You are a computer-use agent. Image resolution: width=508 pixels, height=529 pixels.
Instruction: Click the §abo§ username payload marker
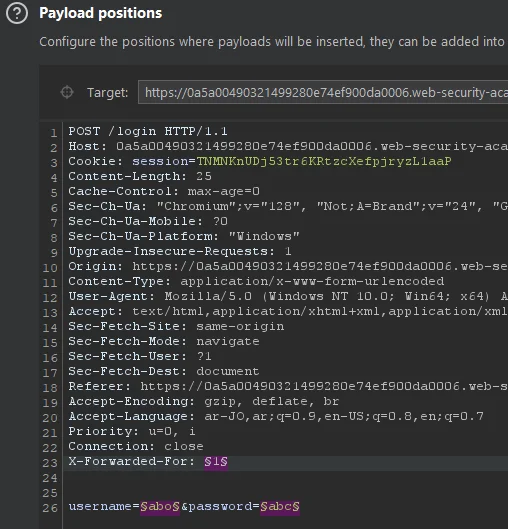point(160,506)
